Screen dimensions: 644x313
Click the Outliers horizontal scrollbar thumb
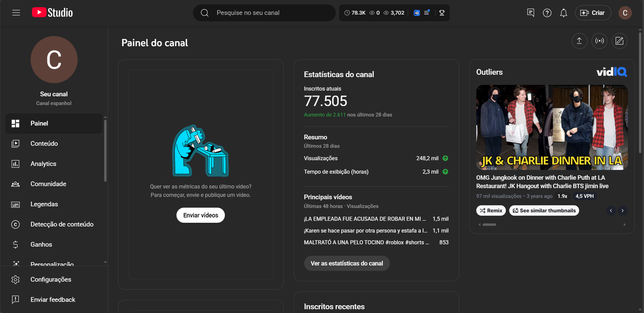point(489,224)
